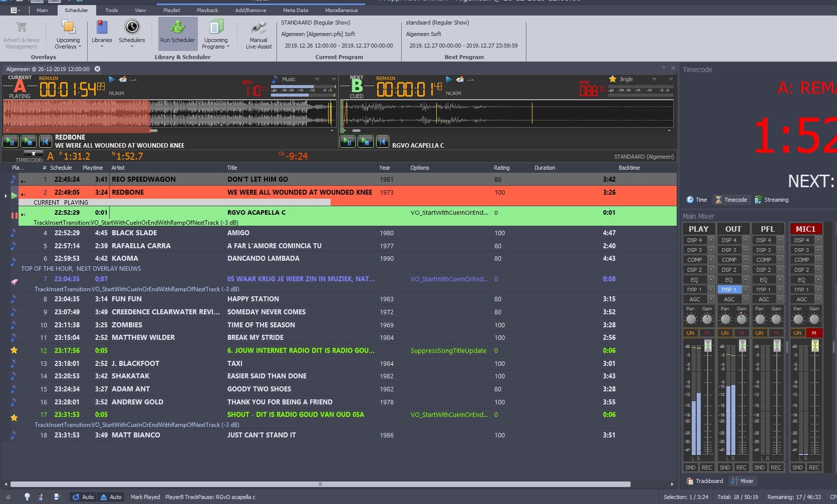Click the blue flag icon on Player A
The height and width of the screenshot is (504, 837).
click(112, 79)
